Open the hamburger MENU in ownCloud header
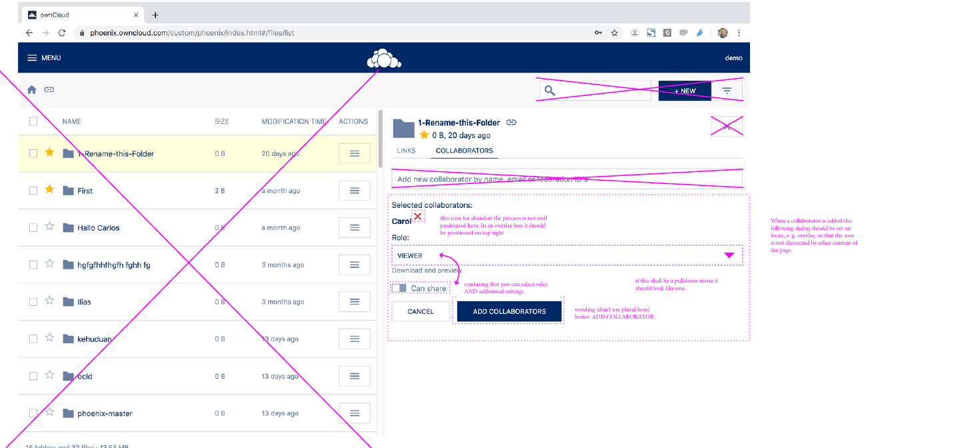This screenshot has height=448, width=980. pyautogui.click(x=44, y=58)
